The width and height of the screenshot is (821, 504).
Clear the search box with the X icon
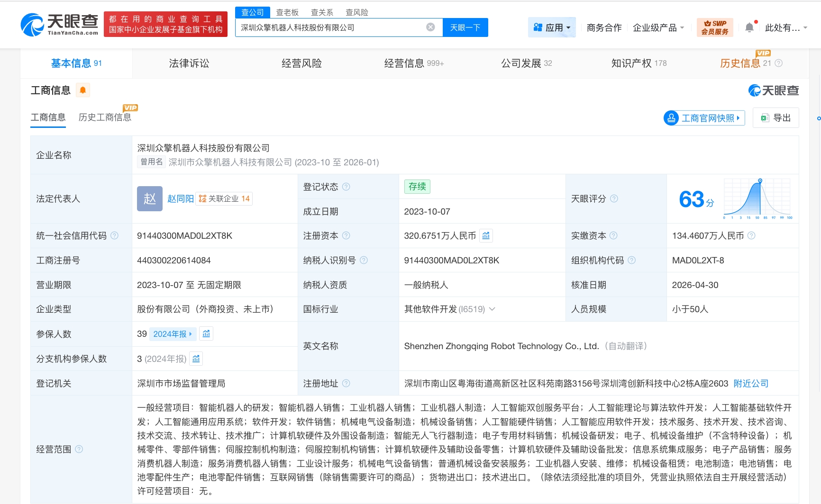pos(430,27)
